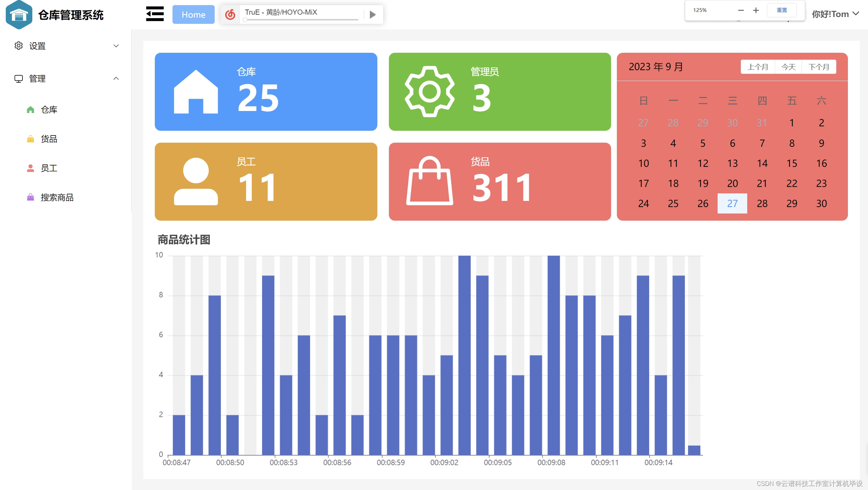The image size is (868, 490).
Task: Click the music player progress slider
Action: pyautogui.click(x=301, y=20)
